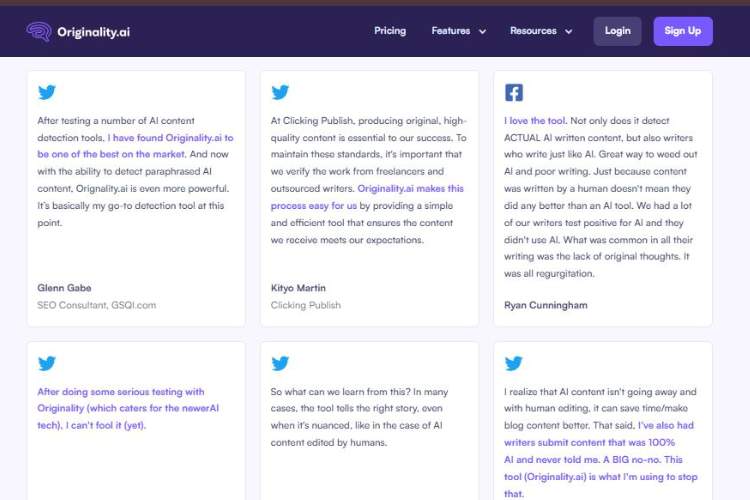Expand the Resources dropdown menu

[x=533, y=31]
